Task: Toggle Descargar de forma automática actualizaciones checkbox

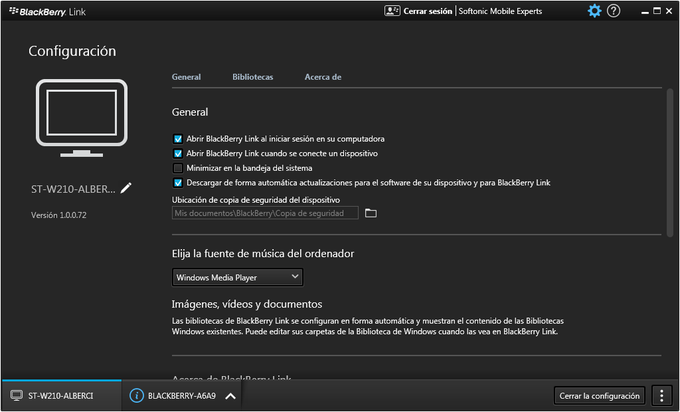Action: (178, 183)
